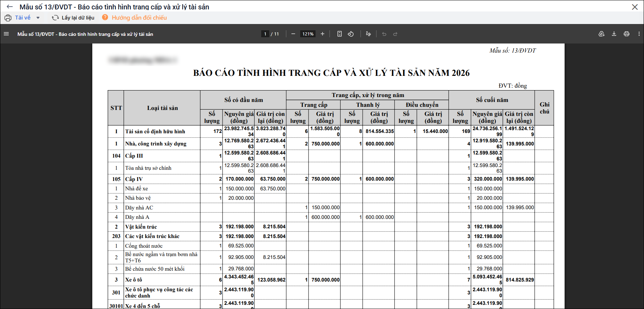
Task: Click the redo arrow in PDF toolbar
Action: [395, 34]
